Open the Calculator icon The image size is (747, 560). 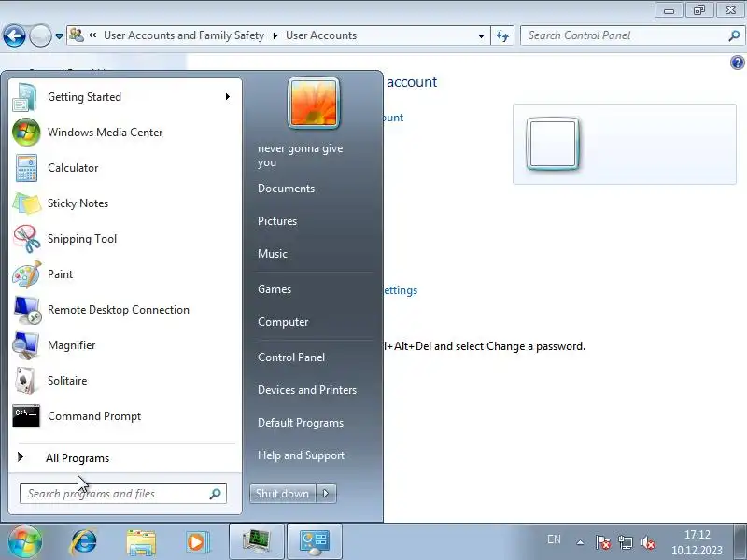point(26,168)
